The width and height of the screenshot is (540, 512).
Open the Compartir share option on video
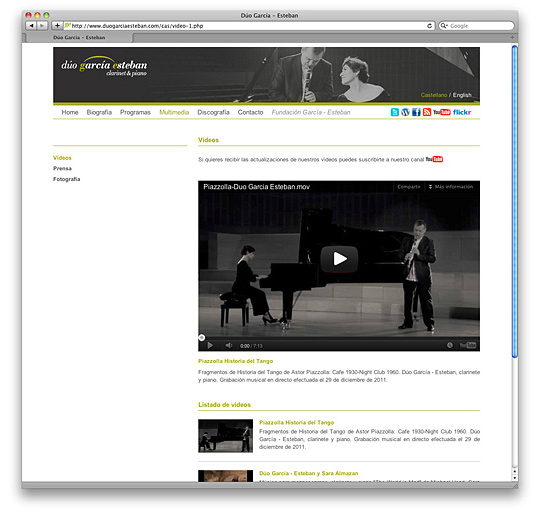[x=409, y=187]
